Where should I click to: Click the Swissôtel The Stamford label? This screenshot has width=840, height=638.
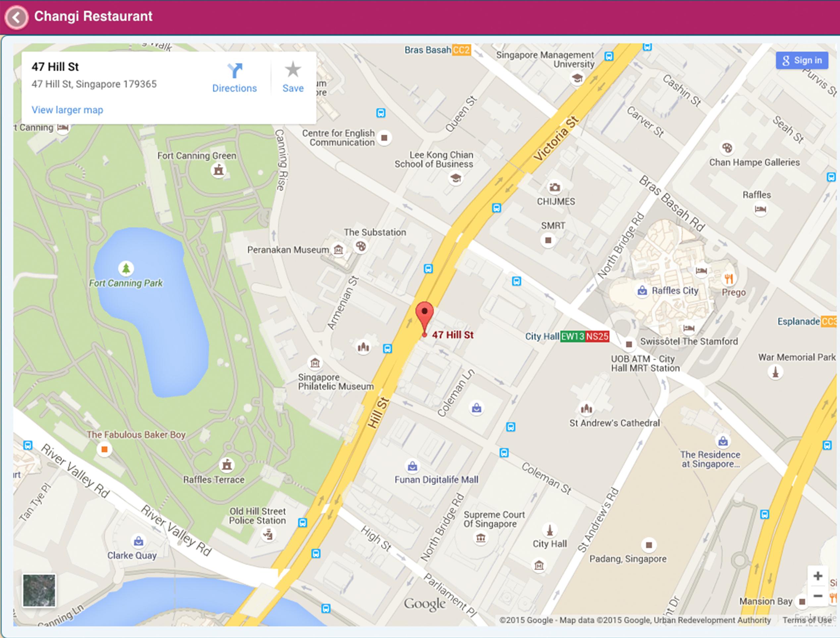(x=689, y=341)
